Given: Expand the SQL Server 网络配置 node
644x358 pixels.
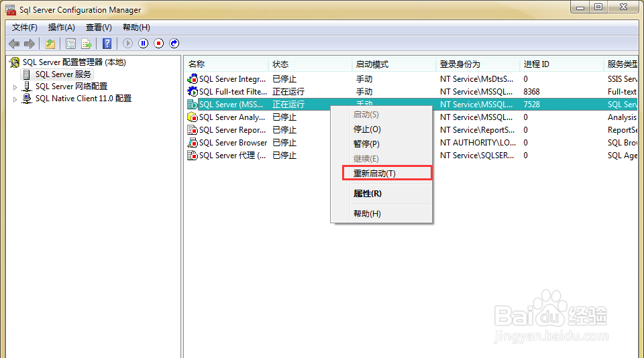Looking at the screenshot, I should click(15, 87).
